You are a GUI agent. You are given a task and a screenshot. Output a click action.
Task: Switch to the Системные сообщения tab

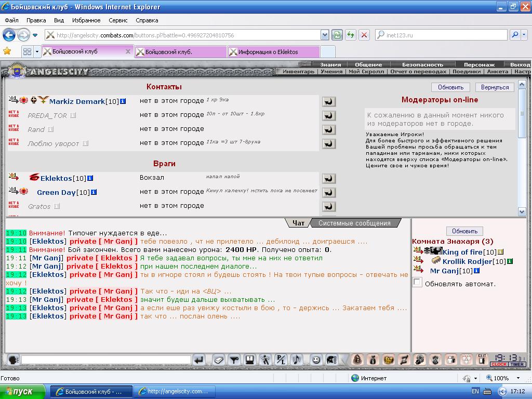pyautogui.click(x=354, y=223)
